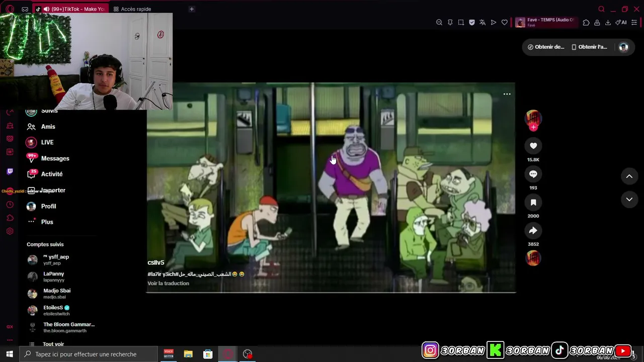
Task: Go to the previous video
Action: click(x=629, y=176)
